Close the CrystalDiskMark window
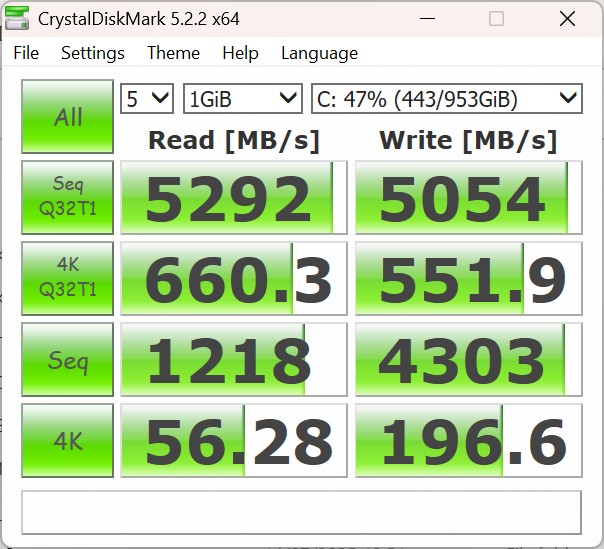 pos(567,18)
